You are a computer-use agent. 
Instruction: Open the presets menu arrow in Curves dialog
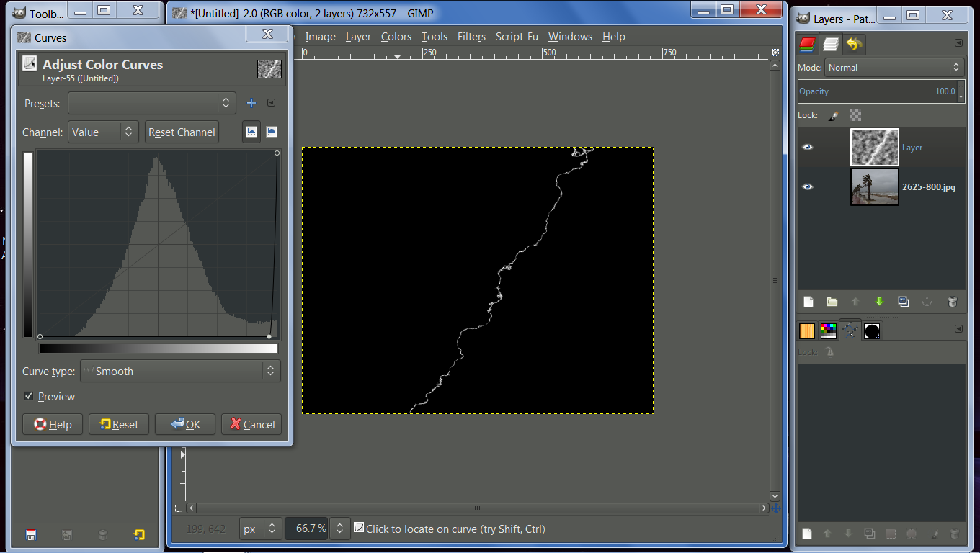coord(271,103)
